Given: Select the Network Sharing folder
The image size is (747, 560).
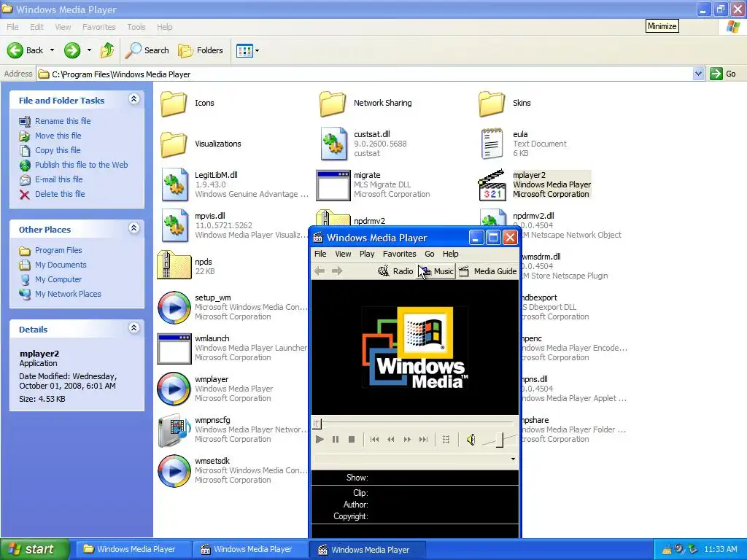Looking at the screenshot, I should click(333, 104).
